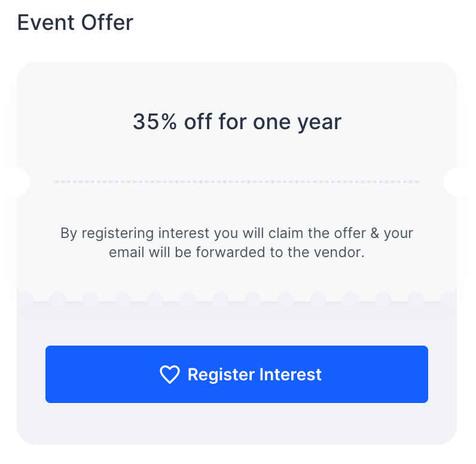Image resolution: width=476 pixels, height=464 pixels.
Task: Click the right semicircle notch of coupon
Action: tap(452, 181)
